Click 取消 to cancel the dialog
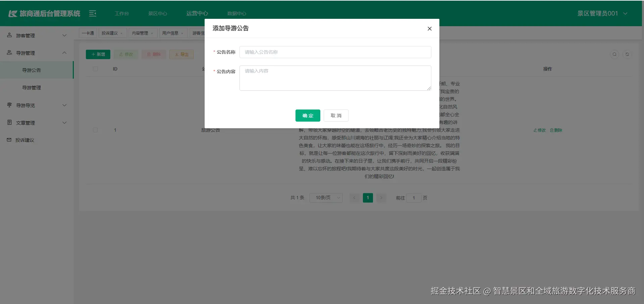This screenshot has width=644, height=304. coord(335,115)
